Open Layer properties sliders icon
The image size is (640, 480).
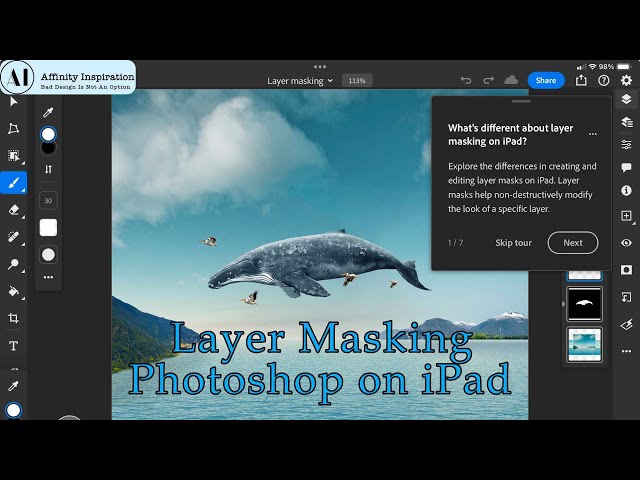click(626, 144)
